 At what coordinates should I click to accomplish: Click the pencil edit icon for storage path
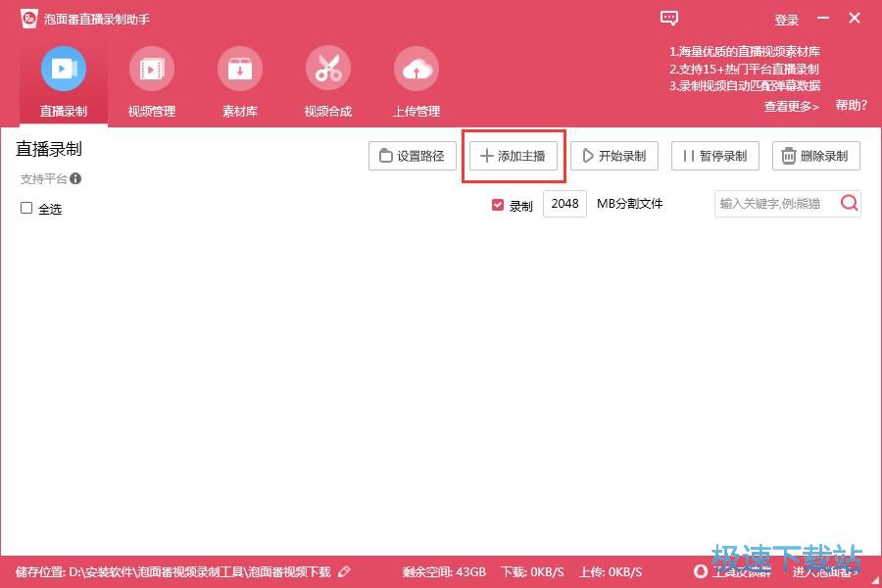pyautogui.click(x=344, y=571)
